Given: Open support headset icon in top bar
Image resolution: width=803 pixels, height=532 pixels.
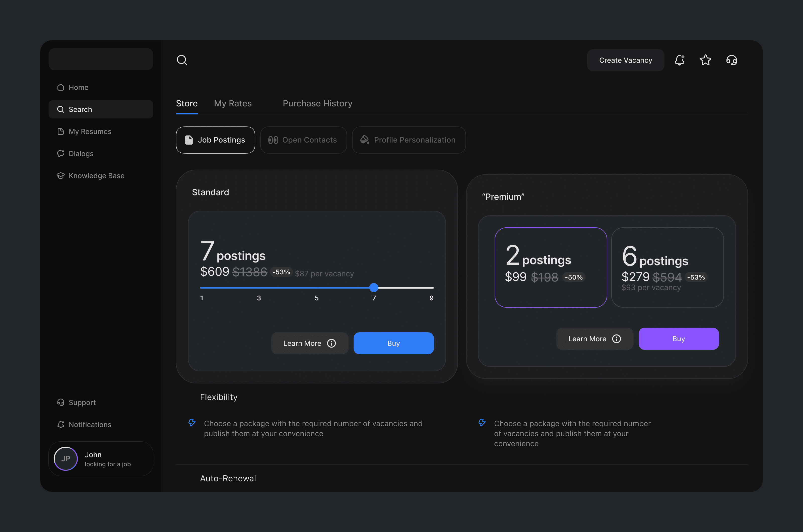Looking at the screenshot, I should pos(732,60).
